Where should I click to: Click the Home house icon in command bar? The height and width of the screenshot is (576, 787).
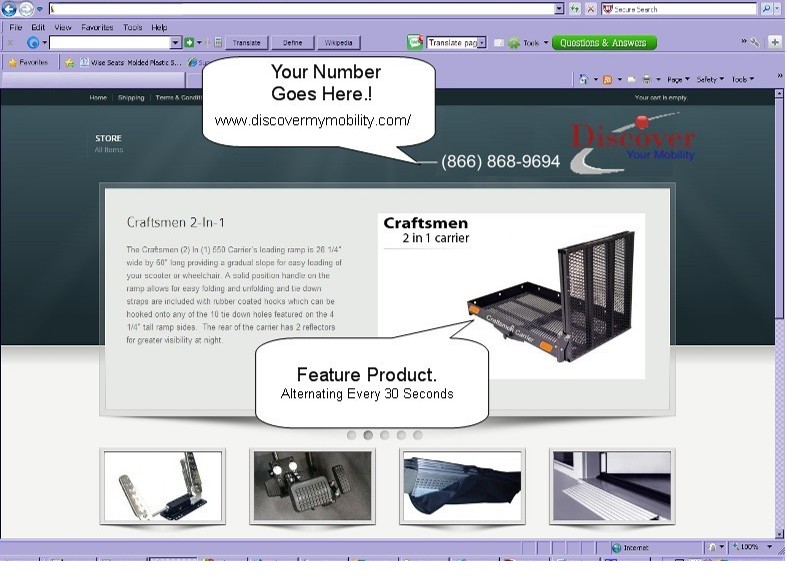click(x=583, y=79)
